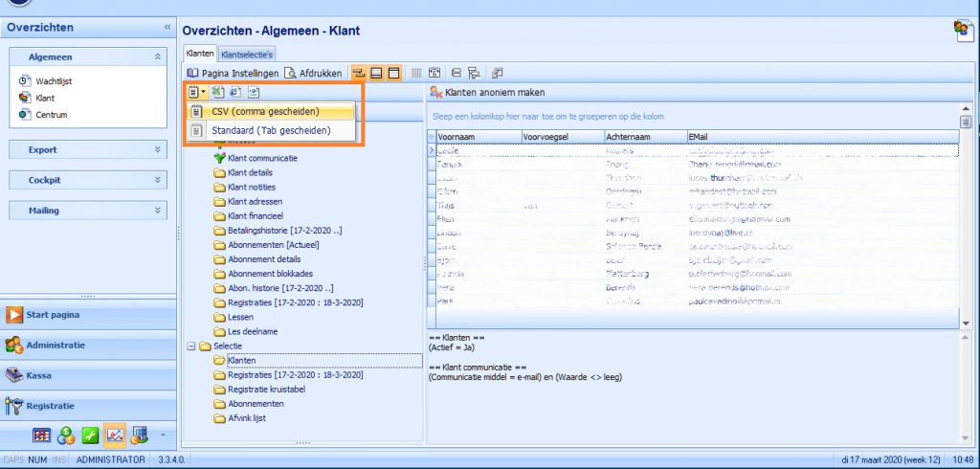Expand the Cockpit section in sidebar
Viewport: 980px width, 469px height.
click(x=90, y=180)
